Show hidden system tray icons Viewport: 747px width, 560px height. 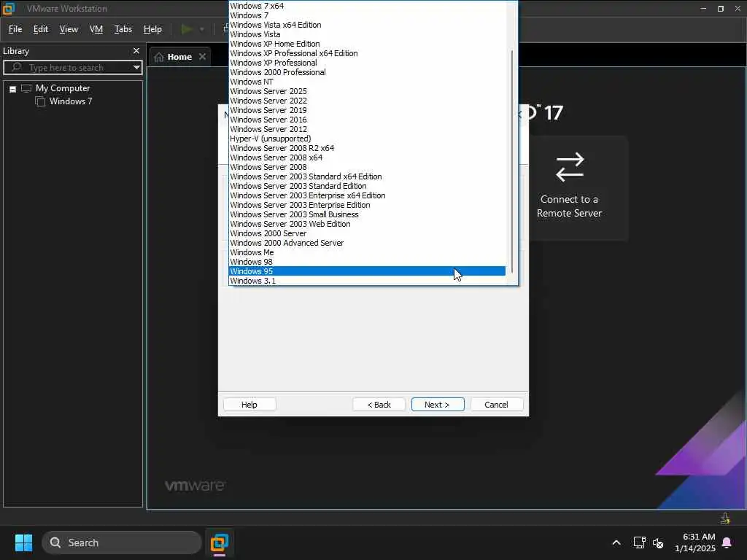(x=616, y=542)
